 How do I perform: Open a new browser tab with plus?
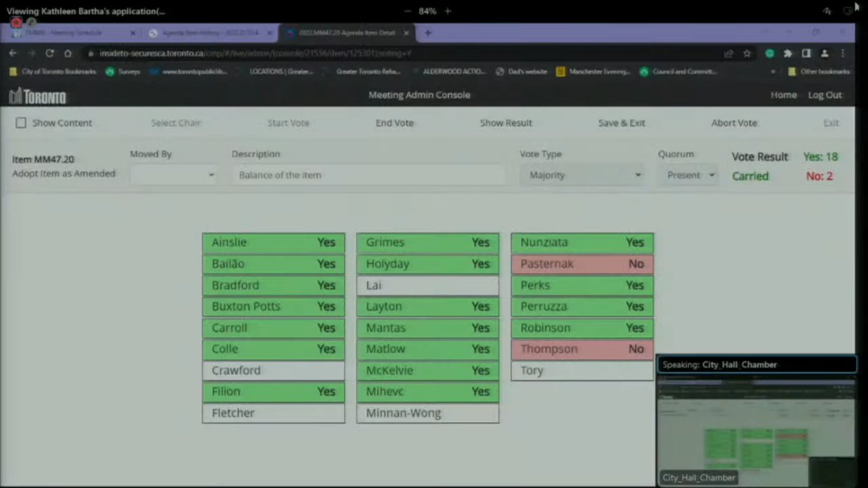pyautogui.click(x=428, y=33)
